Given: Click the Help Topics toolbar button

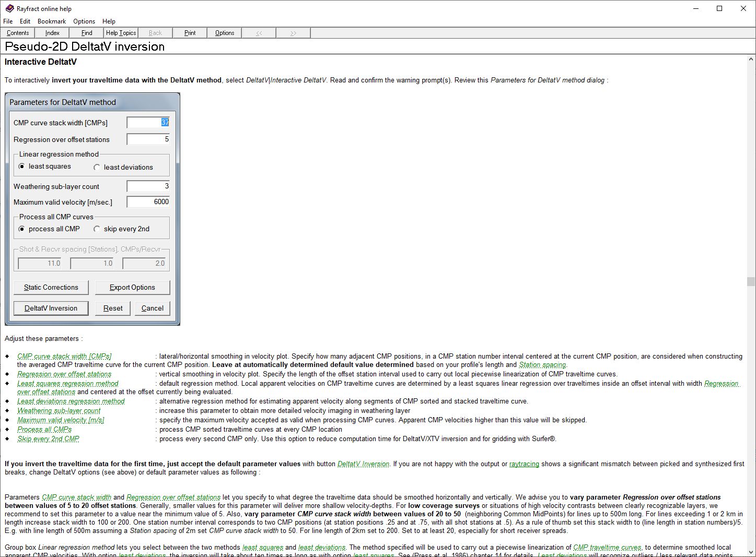Looking at the screenshot, I should [x=121, y=33].
